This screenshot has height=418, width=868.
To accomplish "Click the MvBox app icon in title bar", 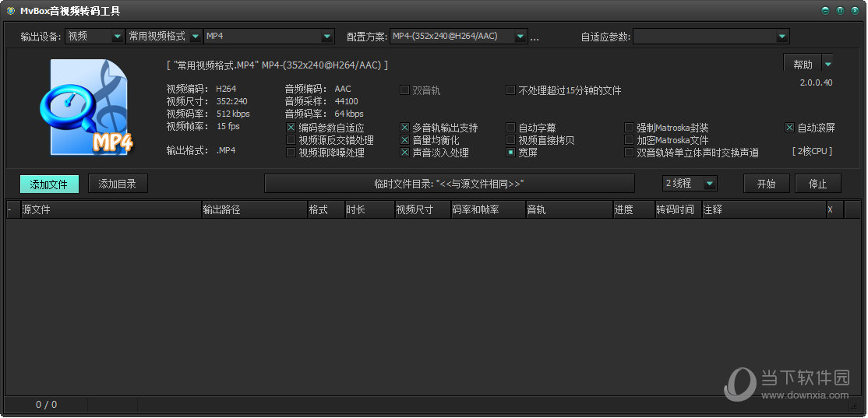I will pyautogui.click(x=10, y=10).
